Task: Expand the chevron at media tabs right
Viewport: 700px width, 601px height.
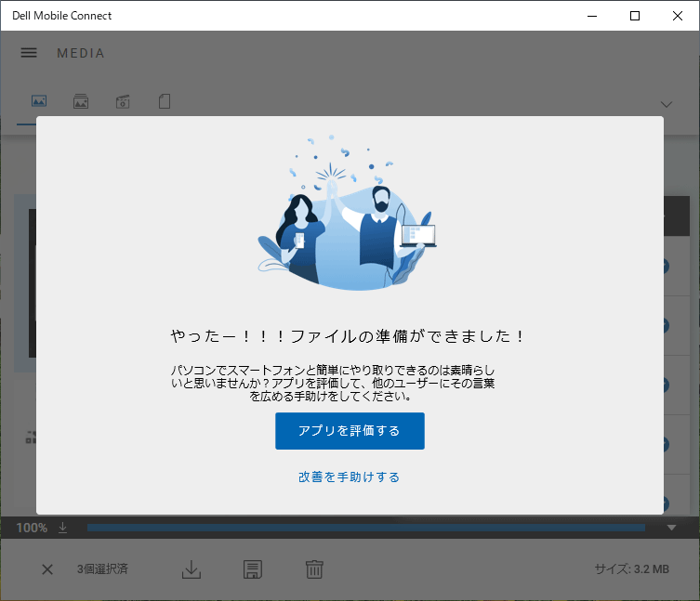Action: tap(667, 104)
